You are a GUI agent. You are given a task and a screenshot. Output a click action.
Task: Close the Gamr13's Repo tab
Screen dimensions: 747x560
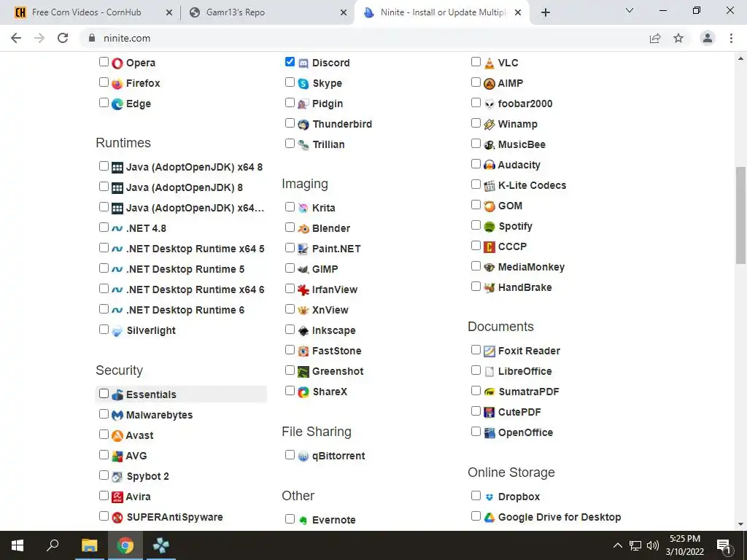(344, 13)
